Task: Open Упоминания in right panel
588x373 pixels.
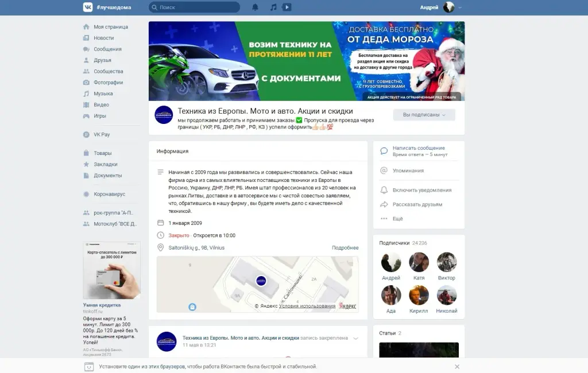Action: point(408,170)
